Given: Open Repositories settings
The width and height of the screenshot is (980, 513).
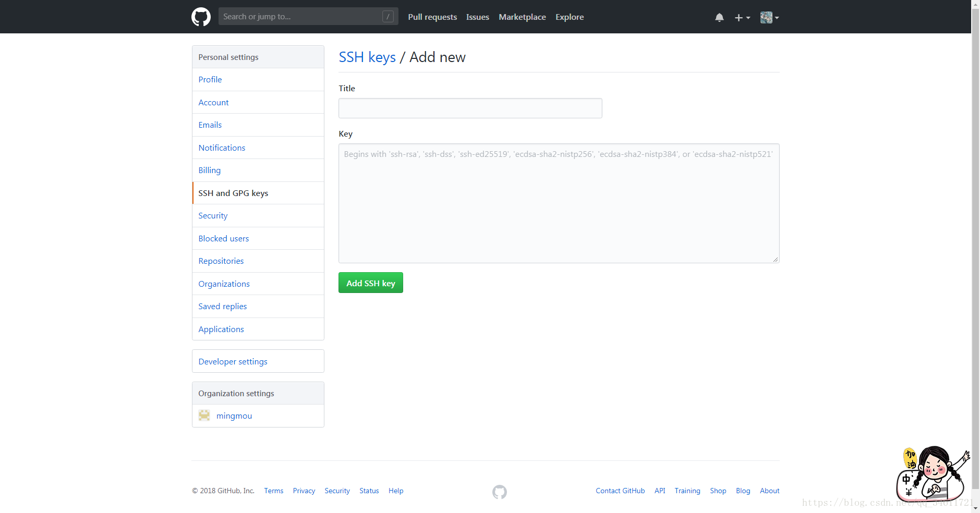Looking at the screenshot, I should point(258,261).
